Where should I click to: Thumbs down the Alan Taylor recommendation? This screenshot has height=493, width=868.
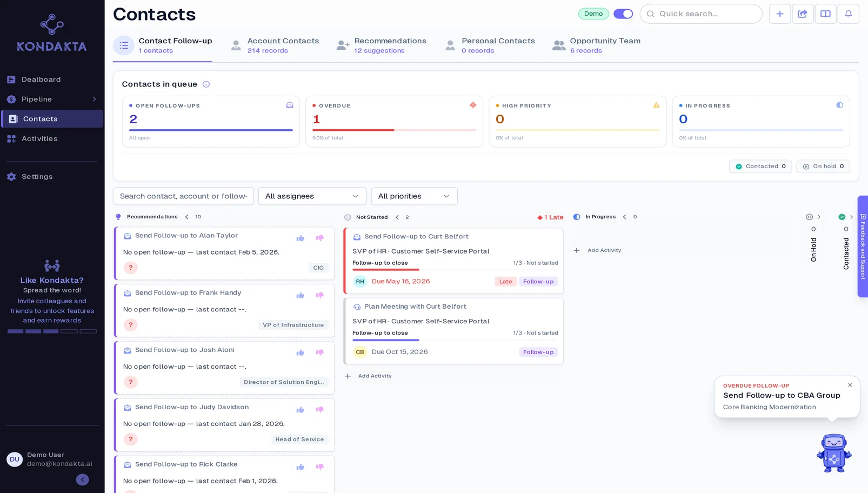pos(320,238)
